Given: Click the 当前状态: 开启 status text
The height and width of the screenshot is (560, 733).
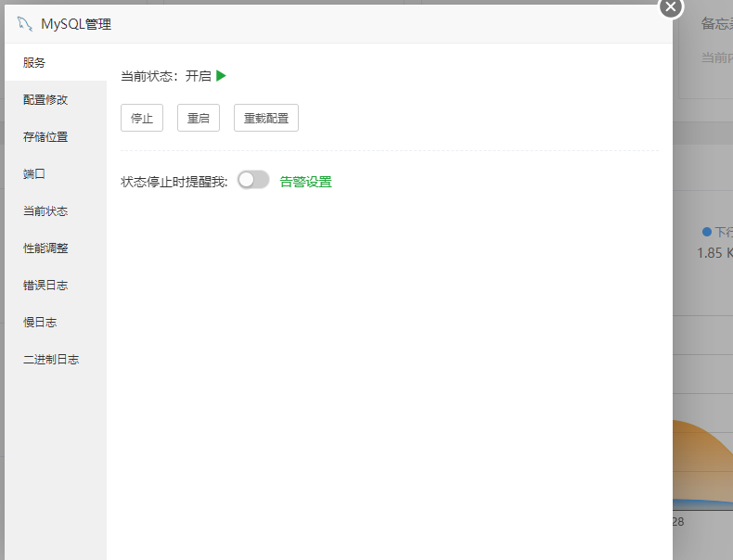Looking at the screenshot, I should coord(166,76).
